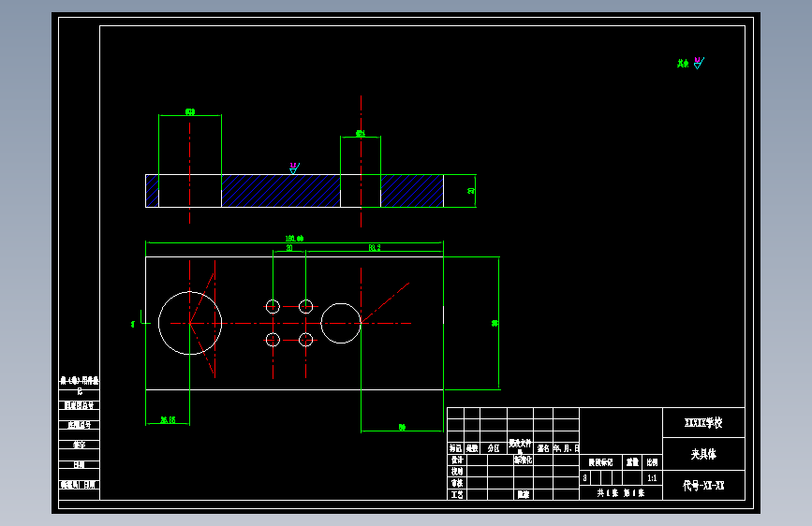Select the upper-left small hole of the four
The height and width of the screenshot is (526, 812).
(x=273, y=306)
